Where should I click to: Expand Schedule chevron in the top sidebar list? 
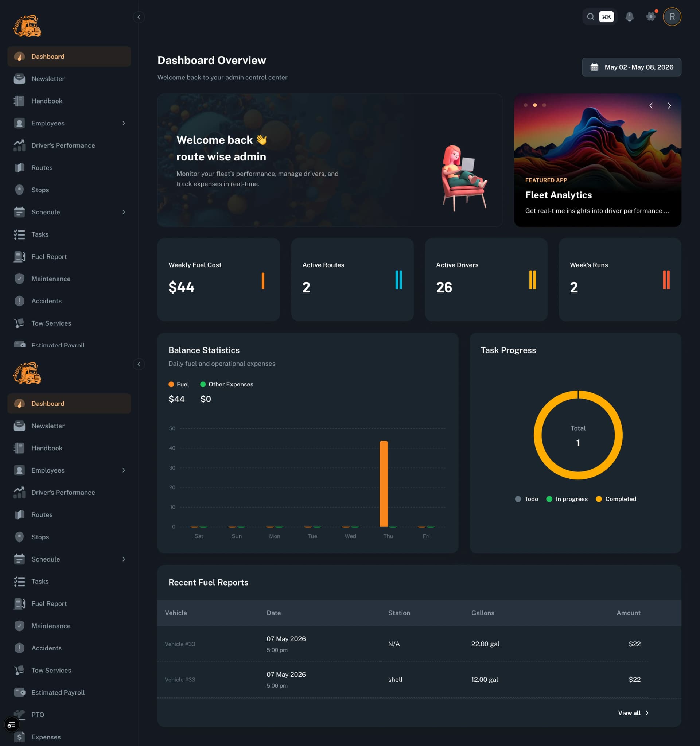click(124, 213)
